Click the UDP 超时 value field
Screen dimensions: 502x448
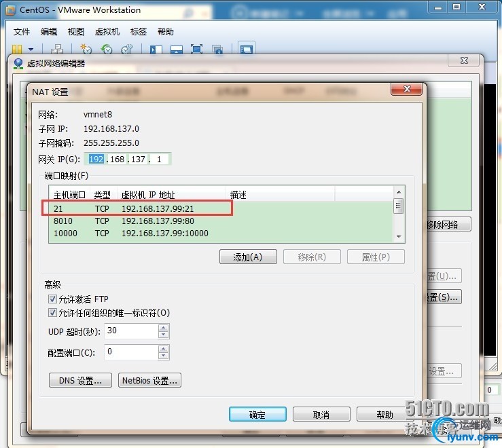pyautogui.click(x=131, y=331)
